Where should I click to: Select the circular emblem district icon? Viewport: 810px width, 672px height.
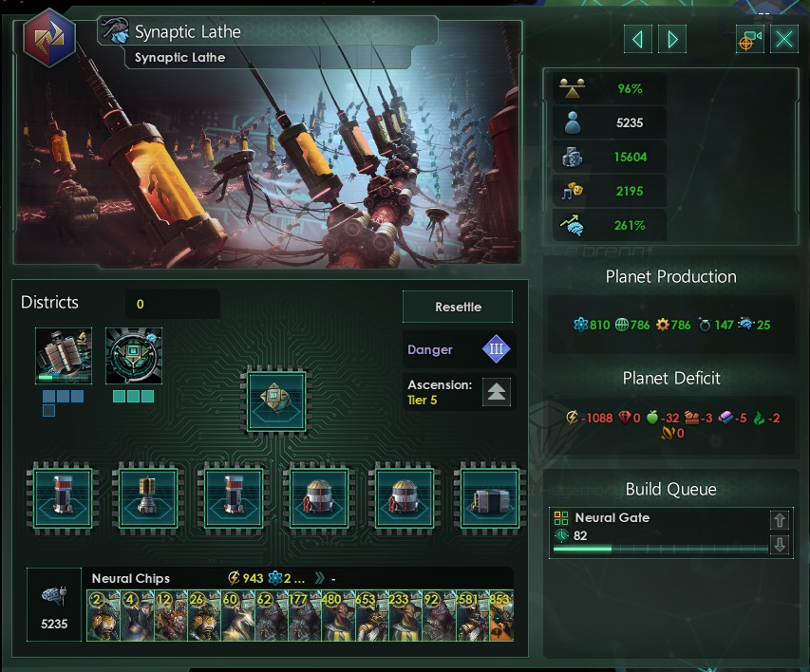(134, 356)
